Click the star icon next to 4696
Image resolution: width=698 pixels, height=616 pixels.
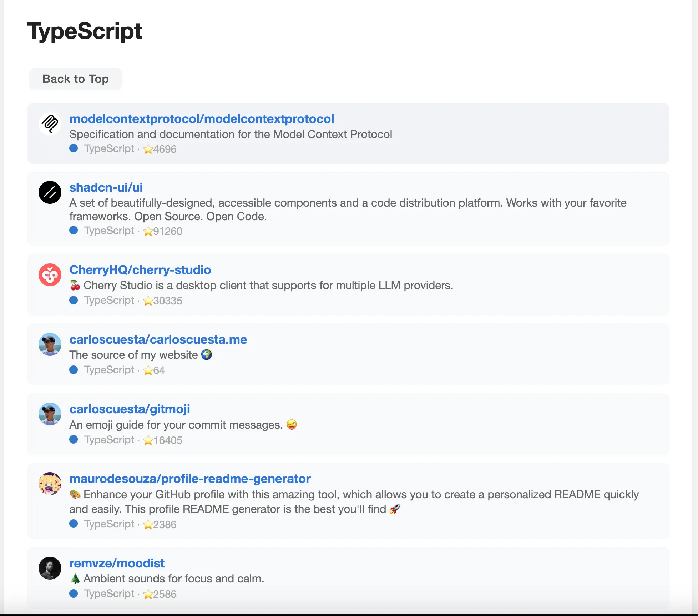coord(148,149)
